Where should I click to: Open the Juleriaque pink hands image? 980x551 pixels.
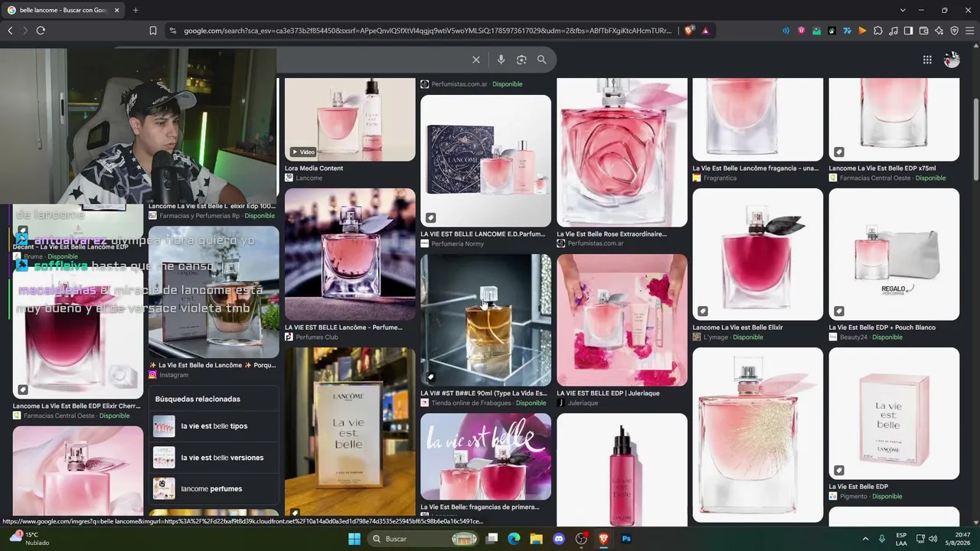pos(622,320)
